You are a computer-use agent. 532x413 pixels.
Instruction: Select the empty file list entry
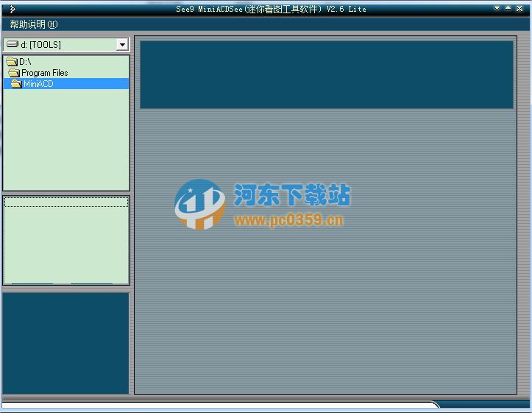[66, 202]
